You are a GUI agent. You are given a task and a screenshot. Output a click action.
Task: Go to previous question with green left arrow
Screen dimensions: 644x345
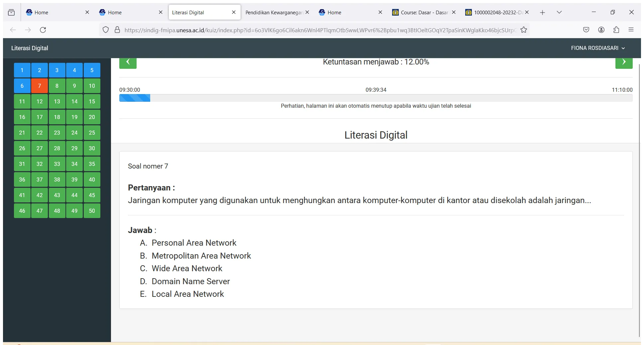[x=128, y=63]
